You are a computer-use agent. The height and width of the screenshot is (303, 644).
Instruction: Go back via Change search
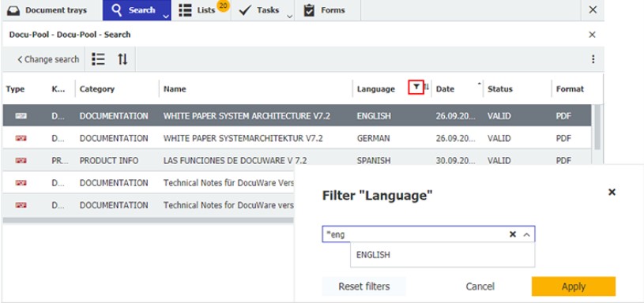click(48, 59)
